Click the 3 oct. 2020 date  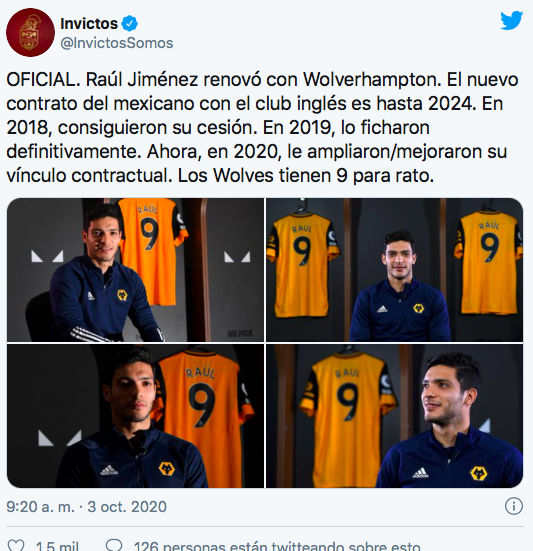(127, 507)
